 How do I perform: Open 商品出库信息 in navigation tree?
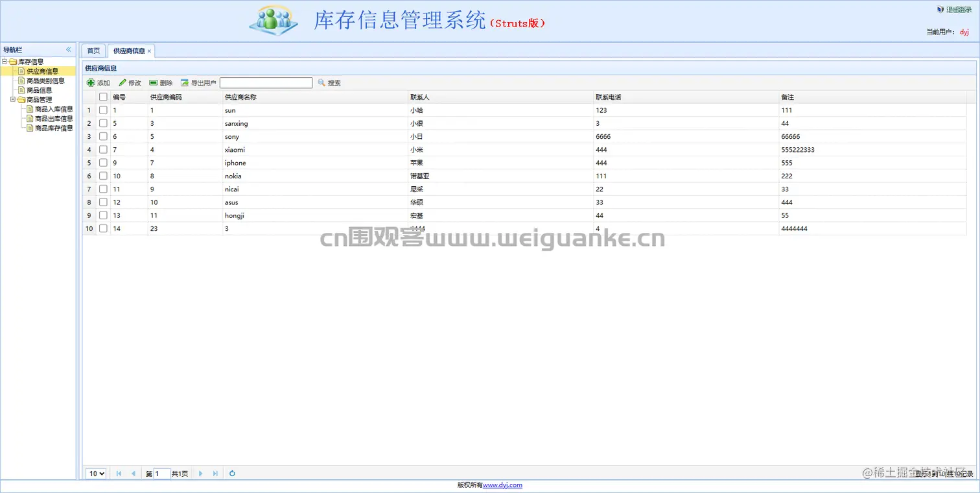click(x=54, y=119)
